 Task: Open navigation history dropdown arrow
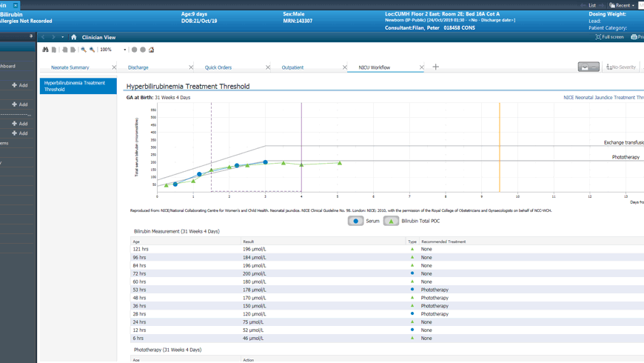click(x=62, y=37)
